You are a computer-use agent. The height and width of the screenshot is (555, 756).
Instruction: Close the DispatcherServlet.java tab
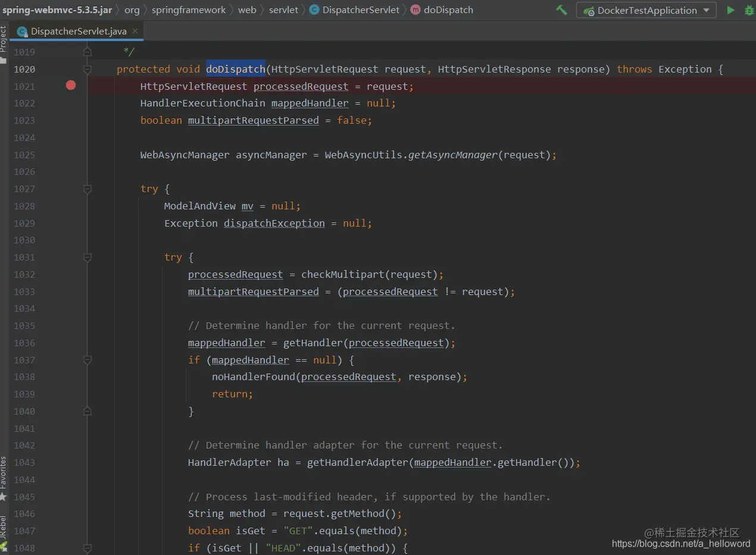(x=135, y=31)
